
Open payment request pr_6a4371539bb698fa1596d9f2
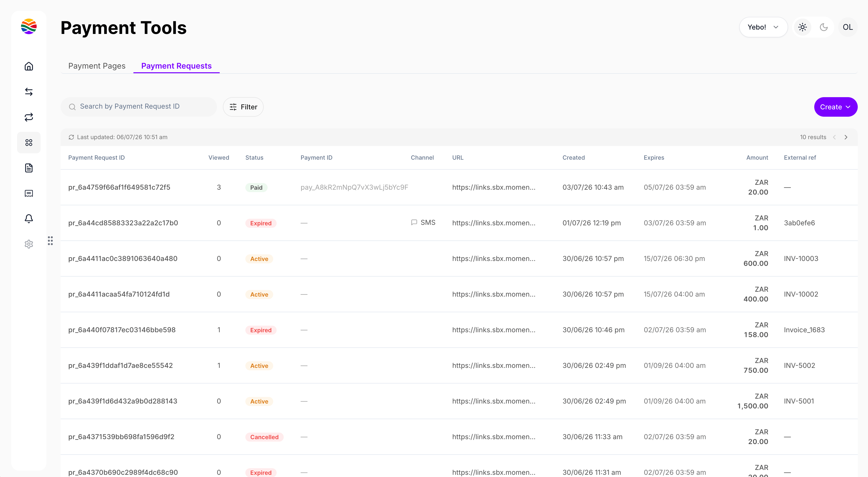(121, 437)
